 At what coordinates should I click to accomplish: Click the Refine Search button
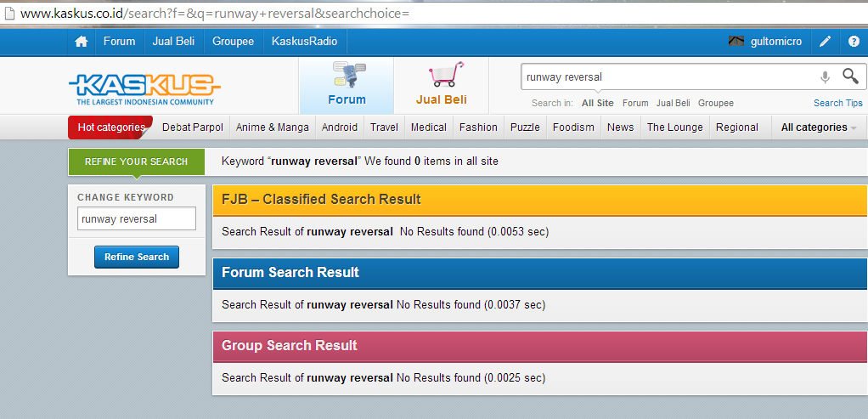(x=137, y=258)
